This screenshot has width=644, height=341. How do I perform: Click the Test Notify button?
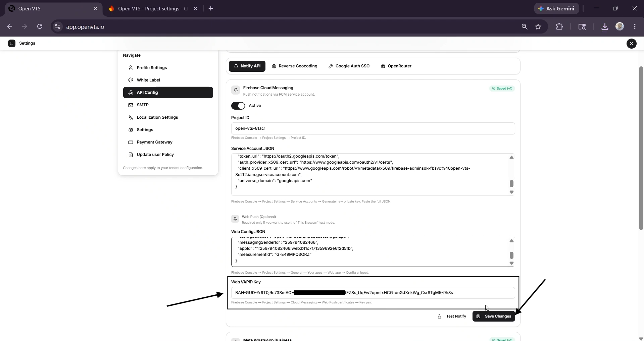[x=452, y=316]
